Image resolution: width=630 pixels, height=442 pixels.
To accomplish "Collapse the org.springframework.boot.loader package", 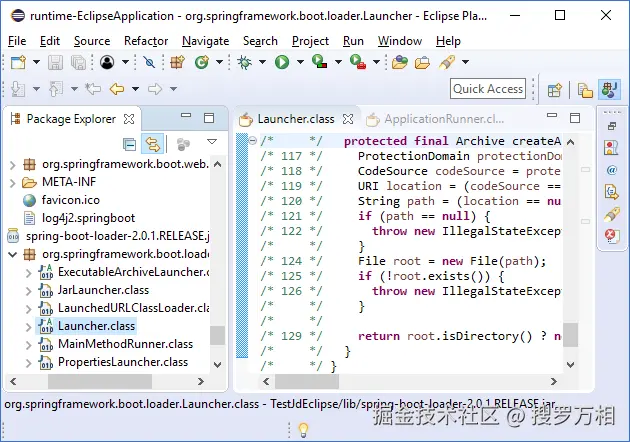I will pos(12,254).
